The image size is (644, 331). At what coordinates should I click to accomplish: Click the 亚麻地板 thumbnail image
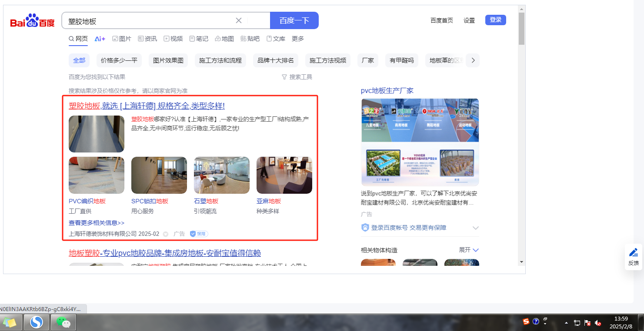(284, 175)
